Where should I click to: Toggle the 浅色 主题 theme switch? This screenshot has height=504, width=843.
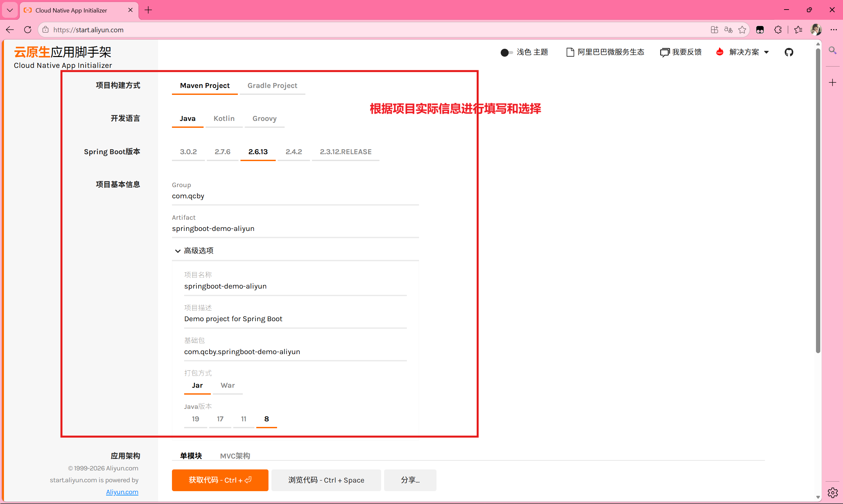point(506,53)
